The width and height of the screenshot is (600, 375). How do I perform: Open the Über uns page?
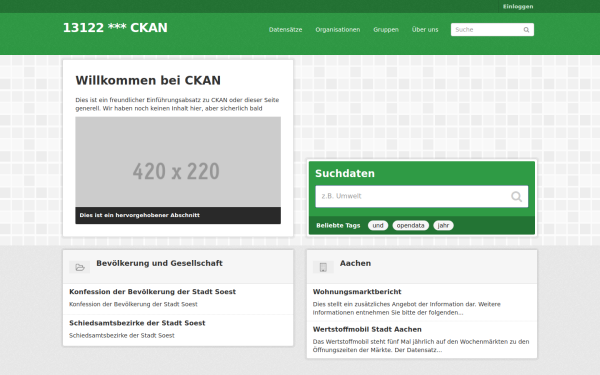[x=425, y=30]
